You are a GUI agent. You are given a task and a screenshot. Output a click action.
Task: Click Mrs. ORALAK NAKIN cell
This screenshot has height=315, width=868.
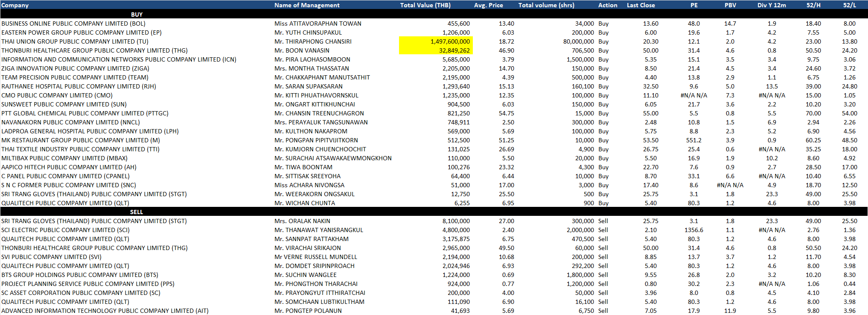point(302,221)
